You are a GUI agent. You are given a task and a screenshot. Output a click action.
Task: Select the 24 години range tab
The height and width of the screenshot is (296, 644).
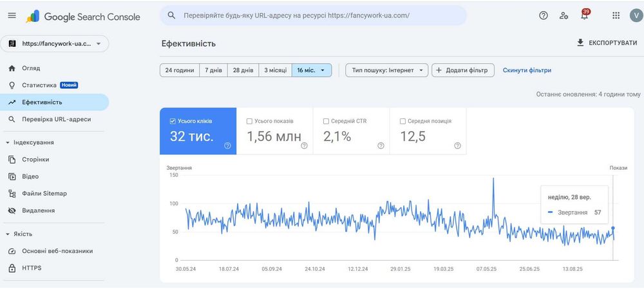point(180,70)
